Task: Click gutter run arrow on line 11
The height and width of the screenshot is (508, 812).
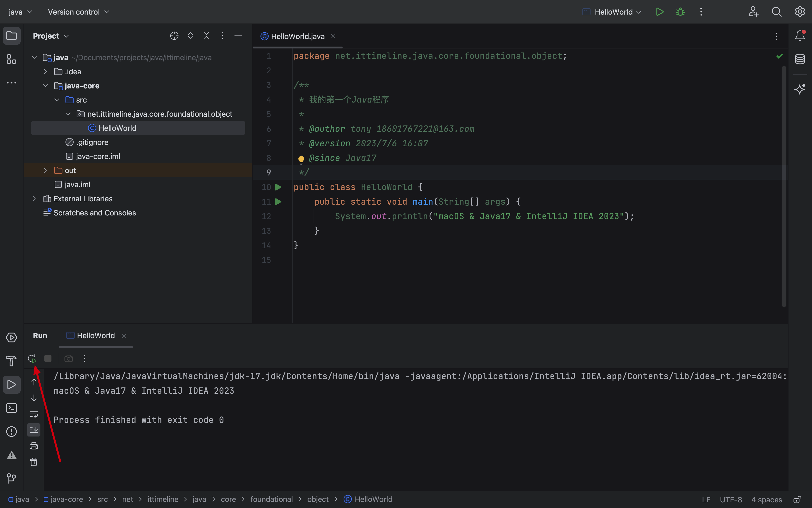Action: coord(278,202)
